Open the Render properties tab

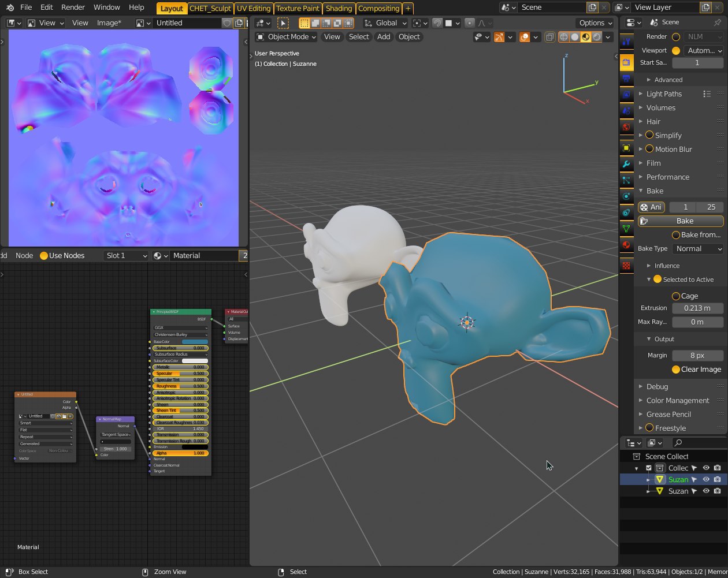click(626, 62)
